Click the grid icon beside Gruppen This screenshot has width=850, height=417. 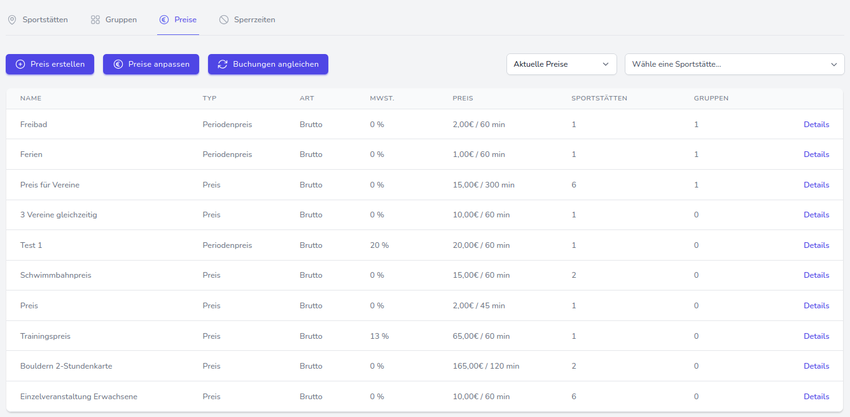(x=95, y=20)
